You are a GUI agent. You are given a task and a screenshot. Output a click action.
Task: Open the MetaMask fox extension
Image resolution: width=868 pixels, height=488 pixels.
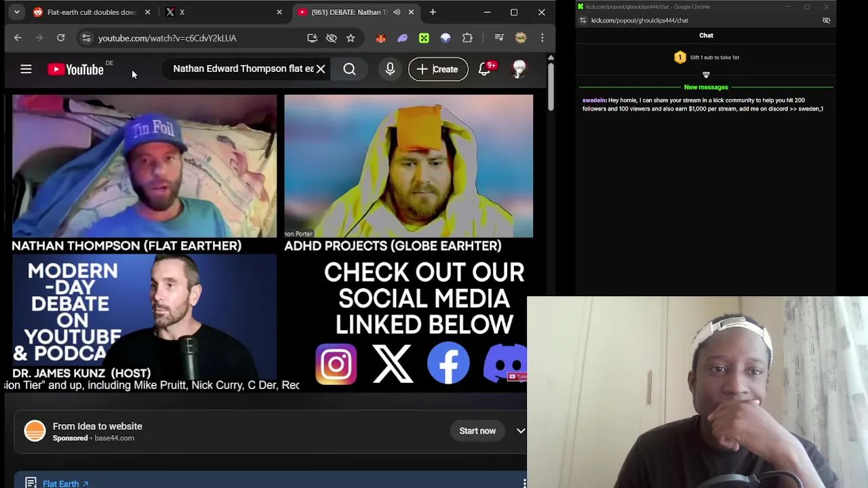380,38
